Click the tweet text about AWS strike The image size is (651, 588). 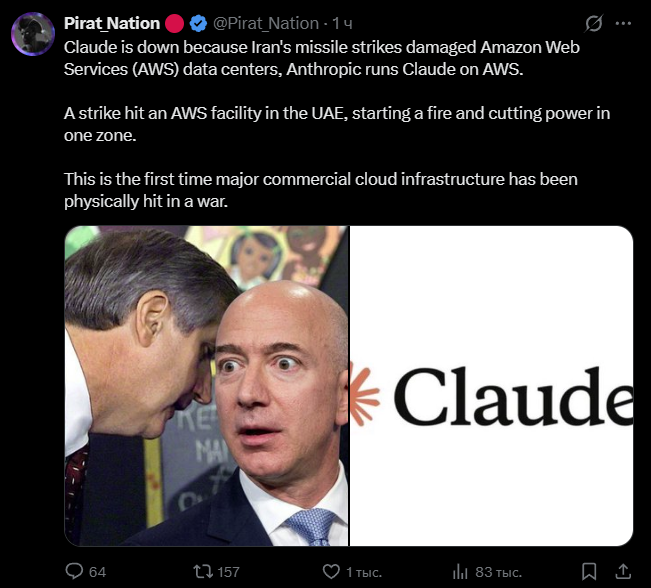click(x=337, y=124)
